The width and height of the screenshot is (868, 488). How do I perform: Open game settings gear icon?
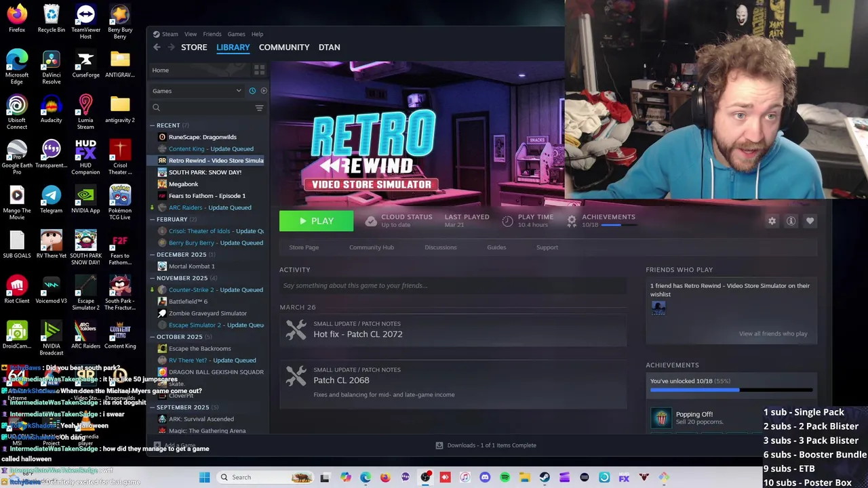772,221
